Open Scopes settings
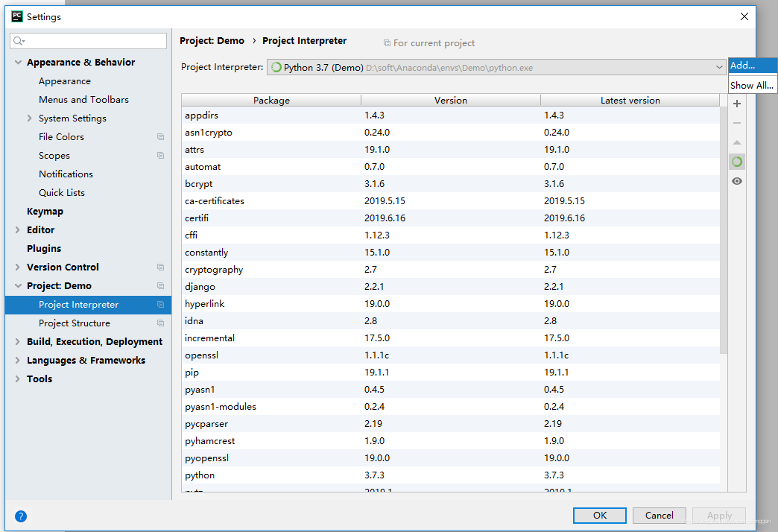The height and width of the screenshot is (532, 778). [54, 155]
